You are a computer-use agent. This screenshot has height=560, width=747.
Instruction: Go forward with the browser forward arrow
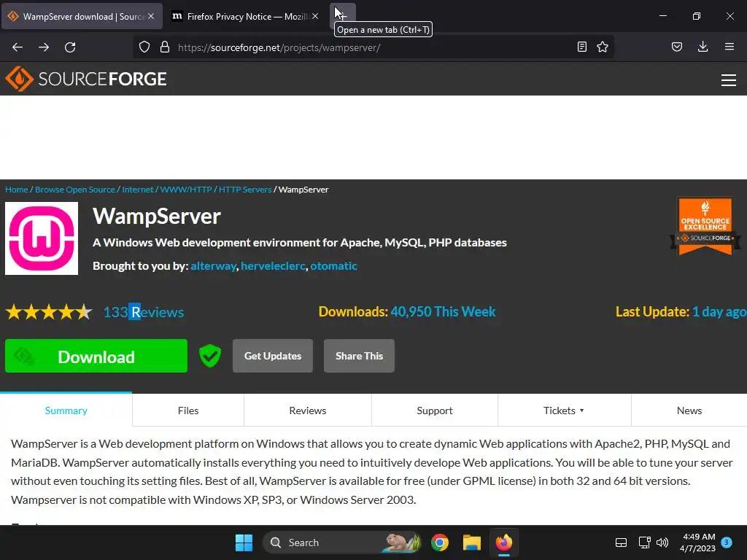(x=44, y=47)
